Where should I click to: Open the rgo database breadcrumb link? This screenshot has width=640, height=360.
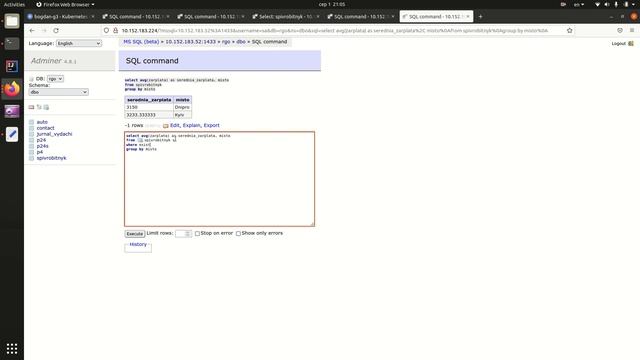point(226,42)
